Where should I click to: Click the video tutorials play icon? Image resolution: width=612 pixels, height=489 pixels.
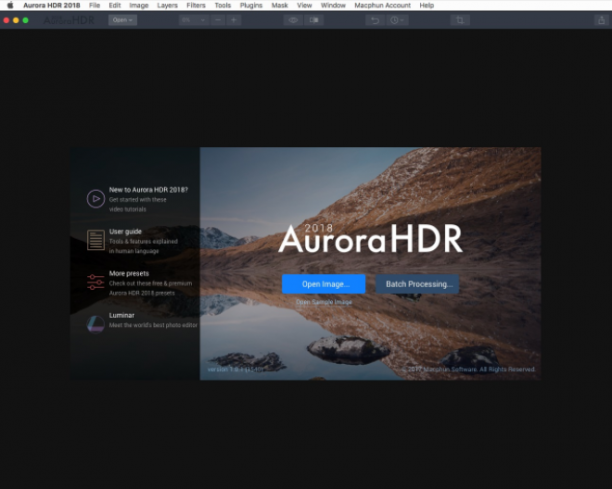click(96, 199)
